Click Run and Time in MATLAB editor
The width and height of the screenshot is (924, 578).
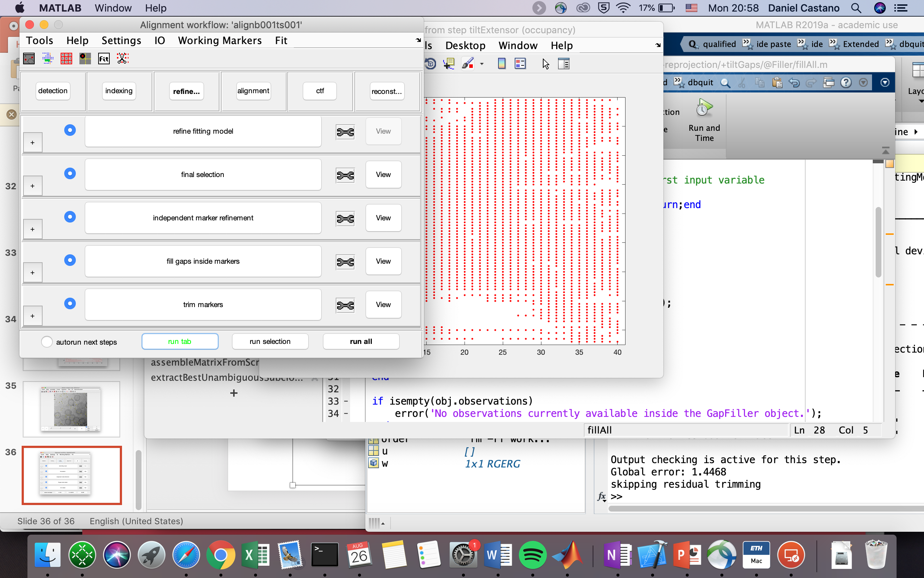click(704, 120)
